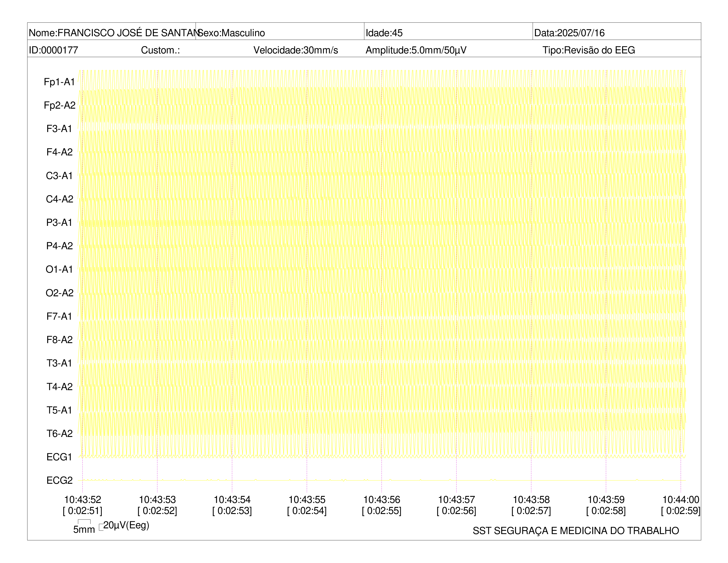Select the T5-A1 channel label
The image size is (728, 563).
coord(59,410)
